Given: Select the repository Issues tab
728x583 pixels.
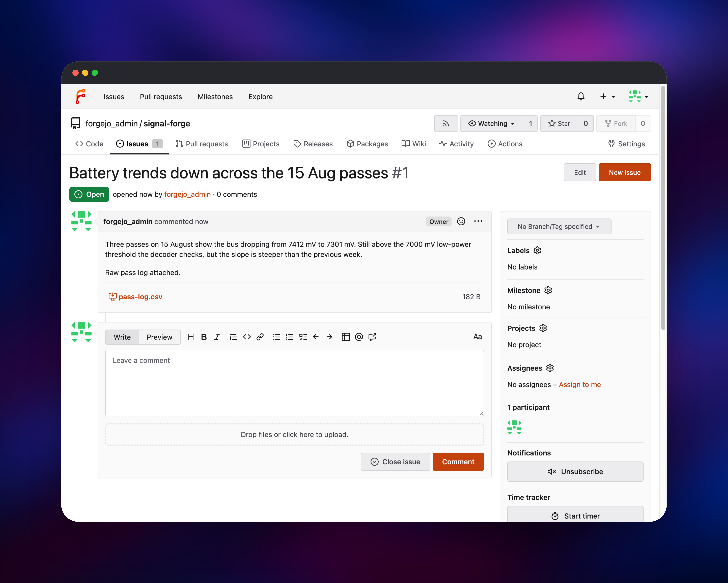Looking at the screenshot, I should point(139,144).
